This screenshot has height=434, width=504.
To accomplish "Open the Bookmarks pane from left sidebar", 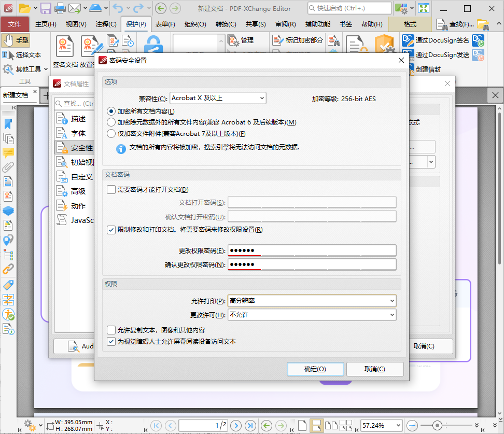I will (x=8, y=124).
